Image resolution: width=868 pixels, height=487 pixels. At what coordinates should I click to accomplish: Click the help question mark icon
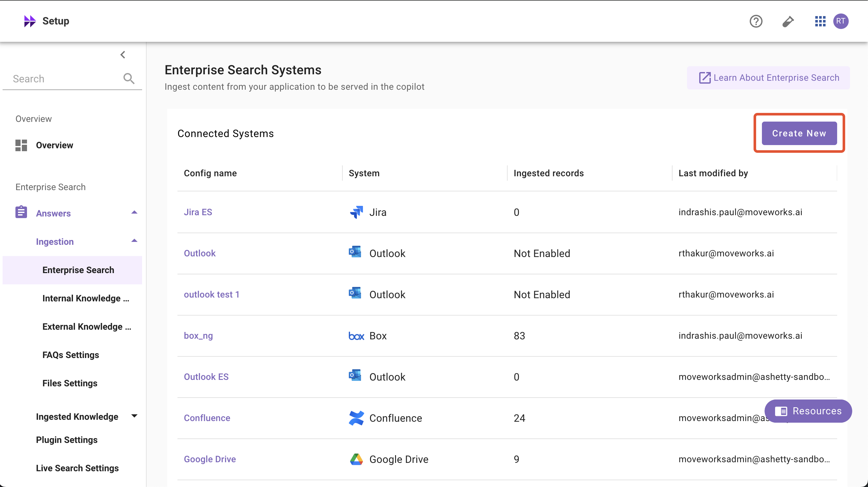click(756, 21)
